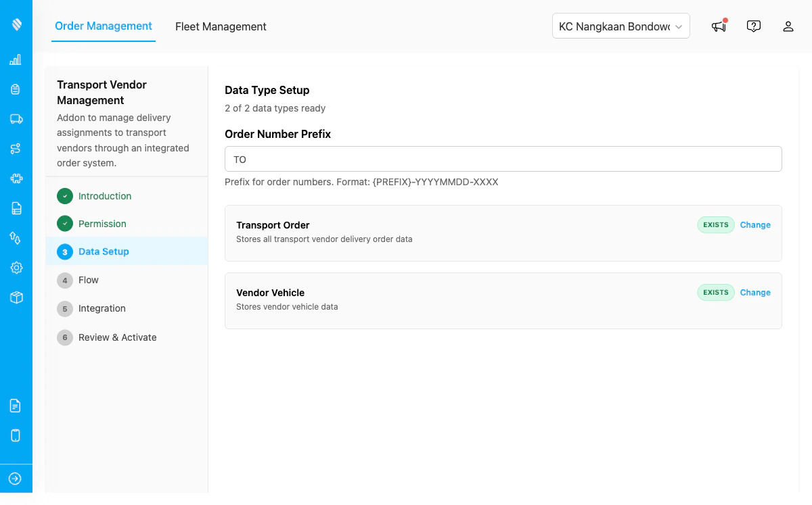
Task: Click the user profile icon
Action: [x=788, y=26]
